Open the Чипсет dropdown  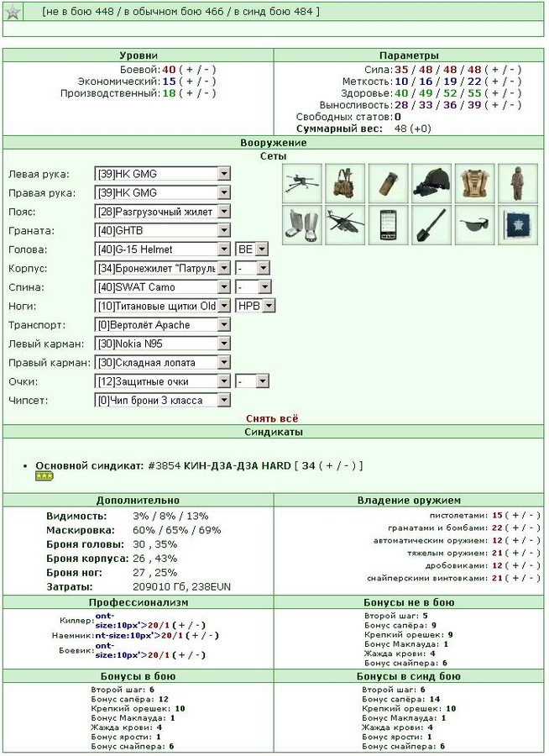tap(163, 400)
